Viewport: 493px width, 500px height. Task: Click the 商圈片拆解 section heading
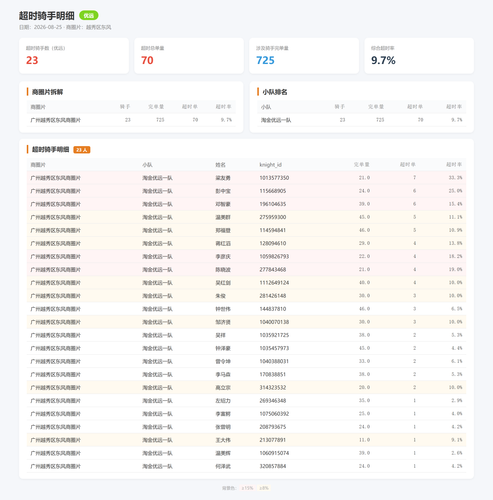point(47,92)
